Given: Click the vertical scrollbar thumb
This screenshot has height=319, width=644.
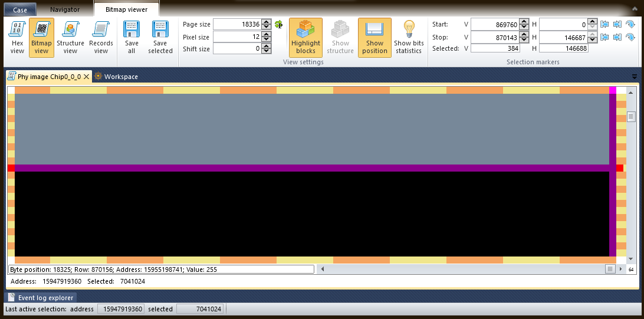Looking at the screenshot, I should point(631,117).
